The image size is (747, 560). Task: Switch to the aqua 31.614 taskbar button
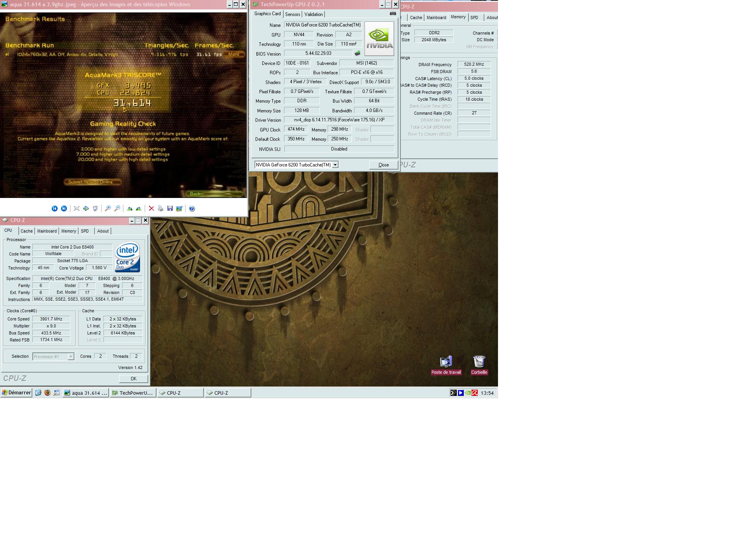(x=86, y=393)
